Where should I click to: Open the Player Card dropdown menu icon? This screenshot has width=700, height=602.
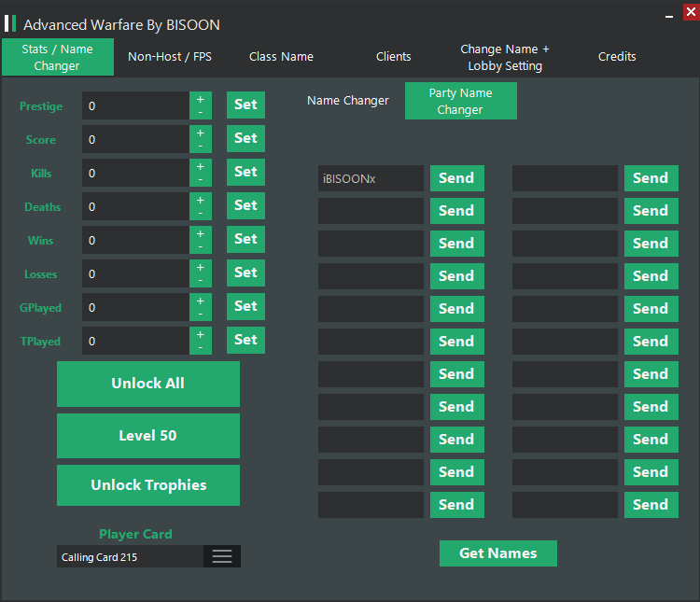click(222, 556)
